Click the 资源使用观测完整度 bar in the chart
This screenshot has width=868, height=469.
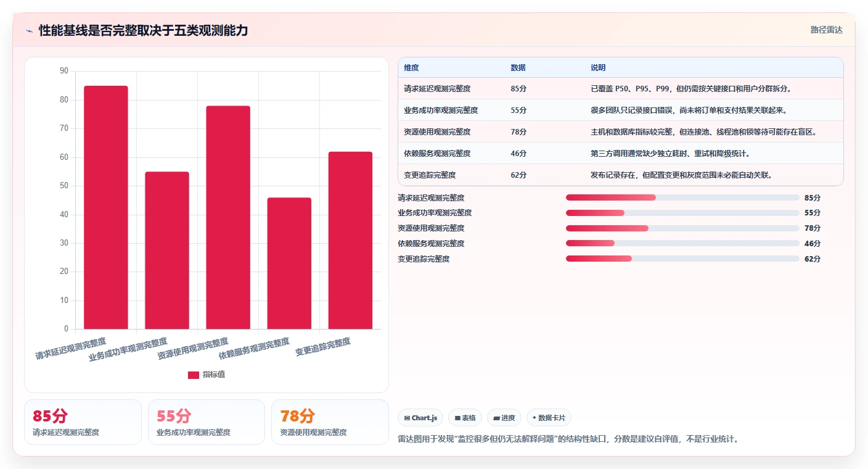pyautogui.click(x=228, y=217)
